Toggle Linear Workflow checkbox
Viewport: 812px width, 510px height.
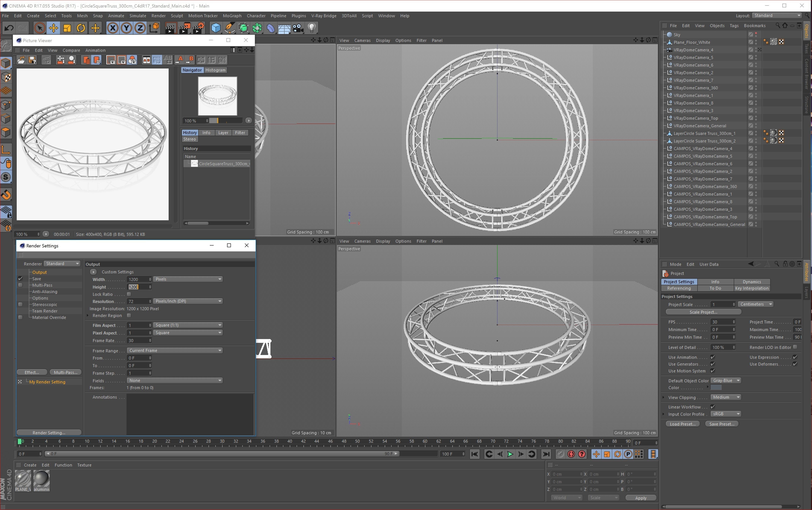[712, 407]
